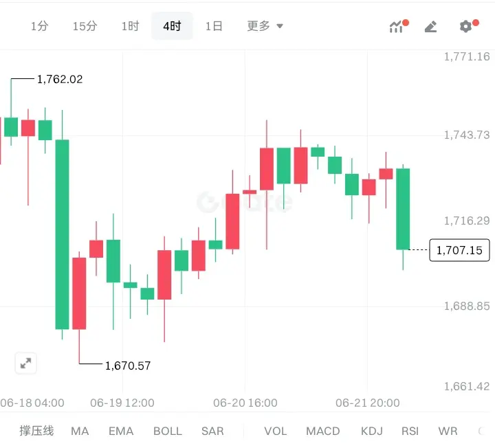Choose the 1日 interval tab
495x448 pixels.
point(214,26)
